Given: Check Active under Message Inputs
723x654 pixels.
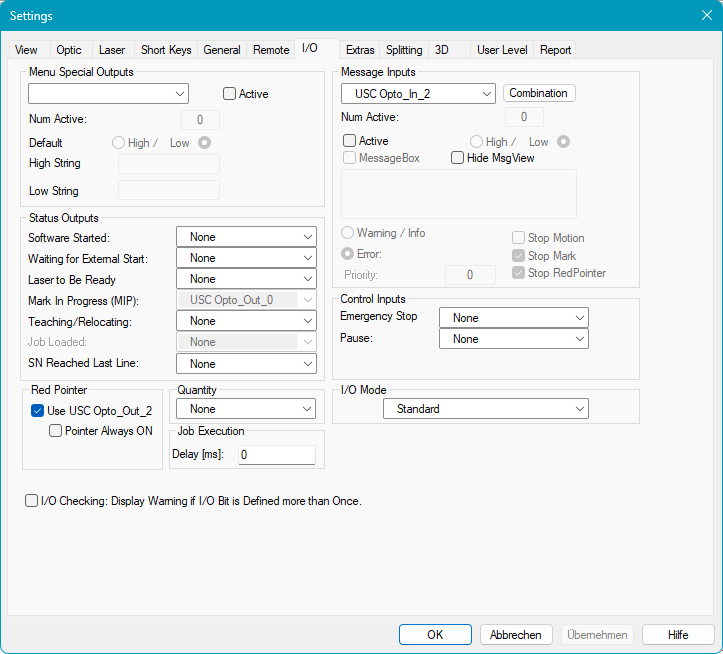Looking at the screenshot, I should [350, 141].
